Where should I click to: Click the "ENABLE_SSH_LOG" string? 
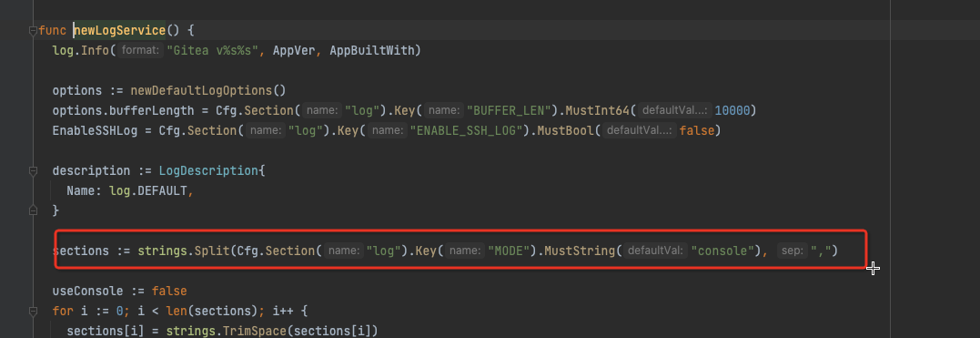pos(466,130)
